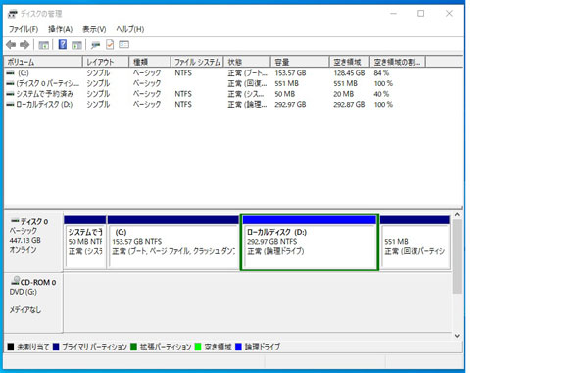
Task: Open the ヘルプ(H) menu
Action: 129,29
